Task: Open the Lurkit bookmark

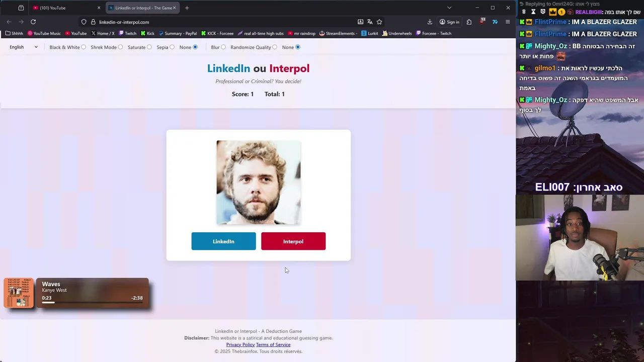Action: tap(369, 33)
